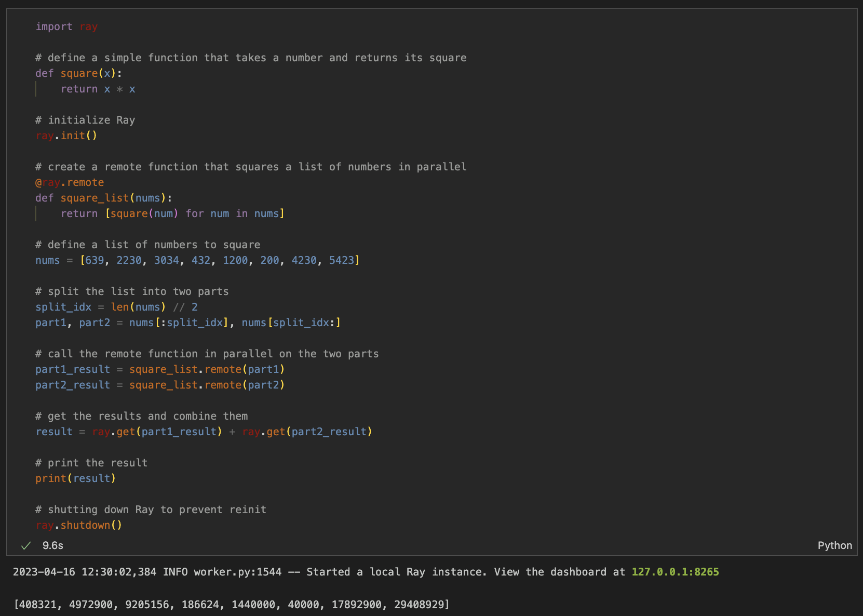Click the Python language mode label

pos(834,545)
